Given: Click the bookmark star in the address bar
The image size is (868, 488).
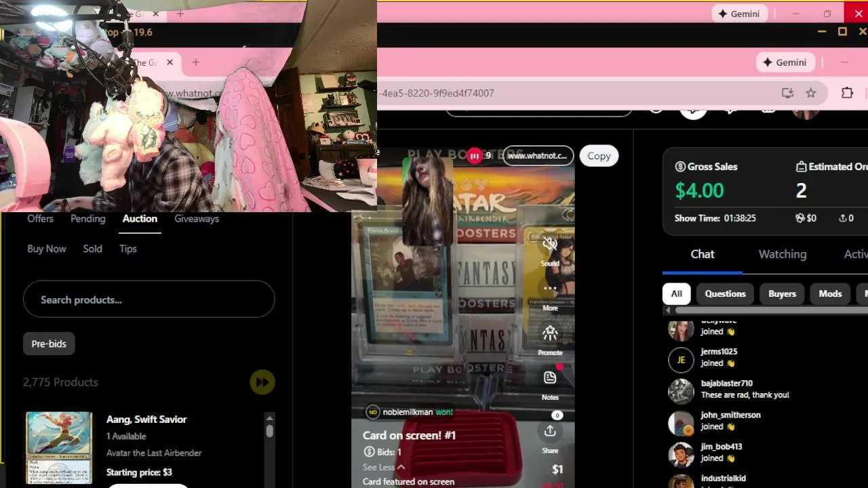Looking at the screenshot, I should coord(811,93).
